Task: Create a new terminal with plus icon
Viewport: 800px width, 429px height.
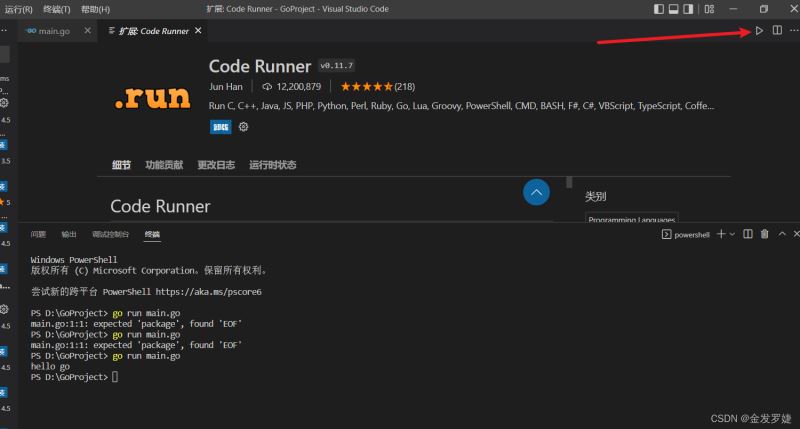Action: (721, 234)
